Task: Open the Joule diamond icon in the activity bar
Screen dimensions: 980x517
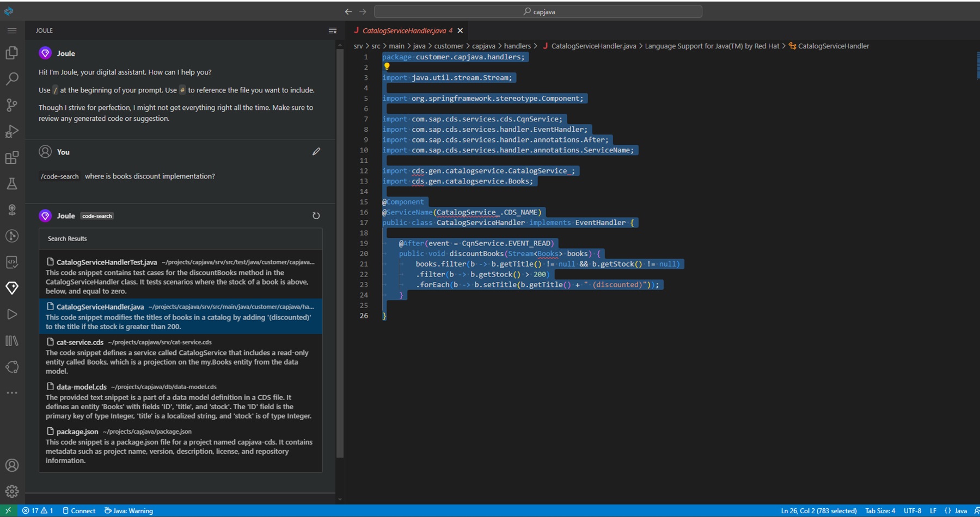Action: click(12, 288)
